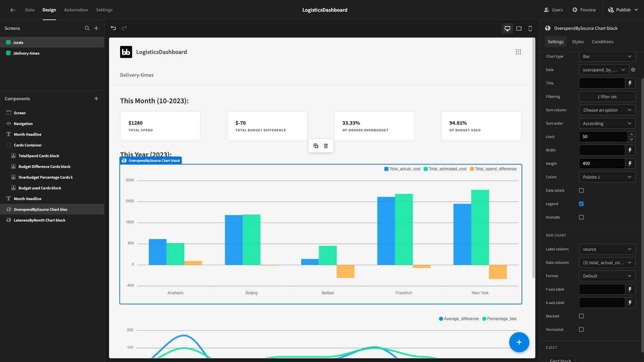Viewport: 644px width, 362px height.
Task: Duplicate the selected chart block
Action: click(x=316, y=146)
